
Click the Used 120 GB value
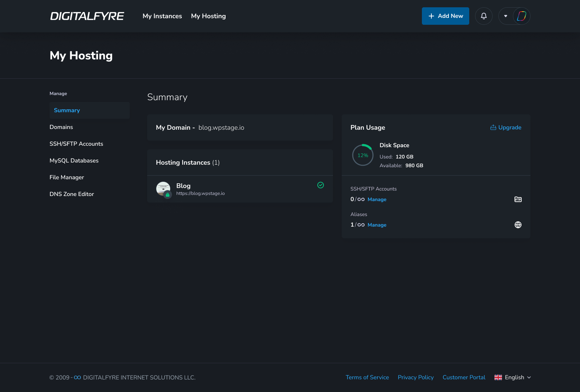tap(404, 157)
